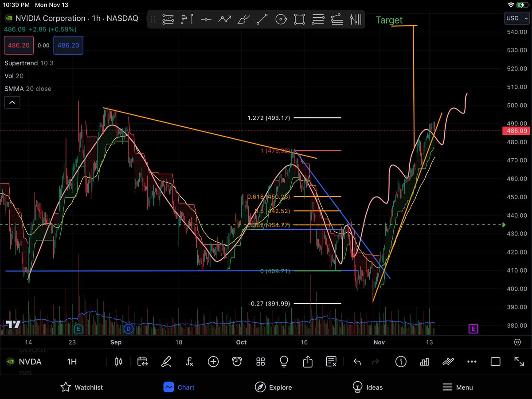The height and width of the screenshot is (399, 532).
Task: Open the symbol info icon
Action: [401, 362]
